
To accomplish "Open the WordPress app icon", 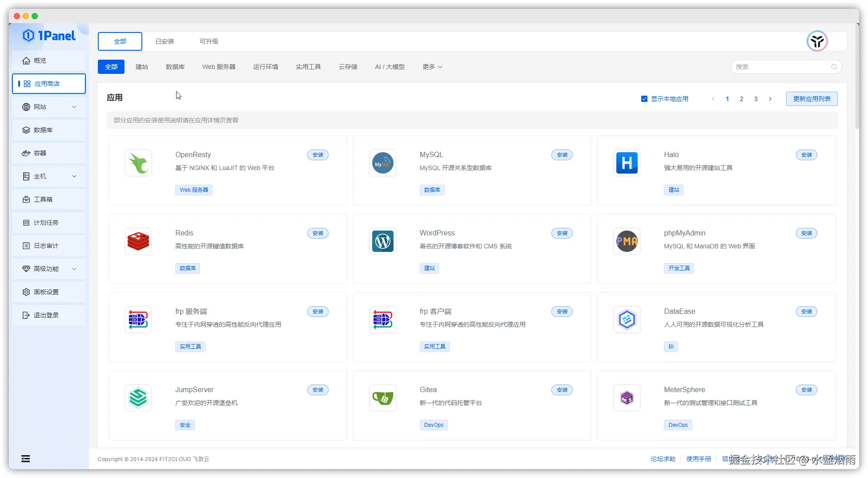I will (383, 241).
